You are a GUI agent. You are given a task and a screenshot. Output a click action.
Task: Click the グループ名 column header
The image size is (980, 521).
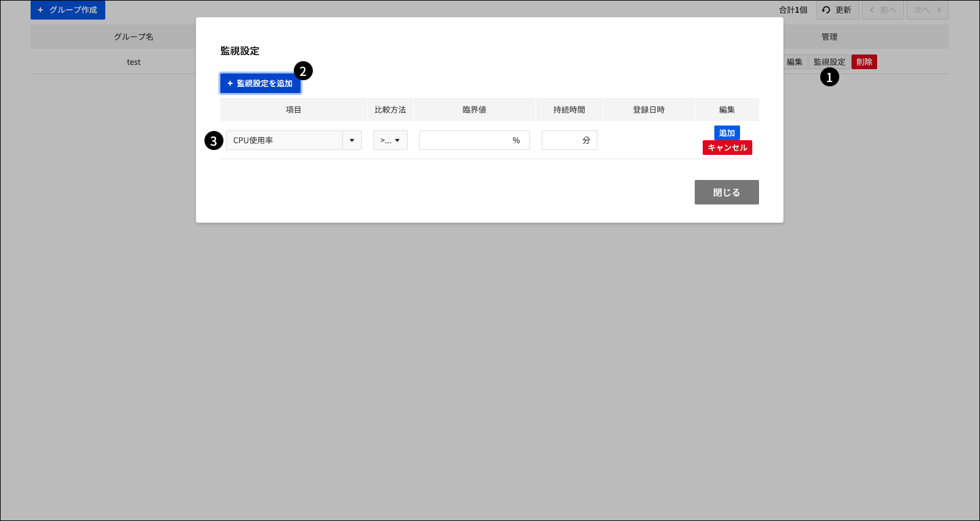coord(133,37)
